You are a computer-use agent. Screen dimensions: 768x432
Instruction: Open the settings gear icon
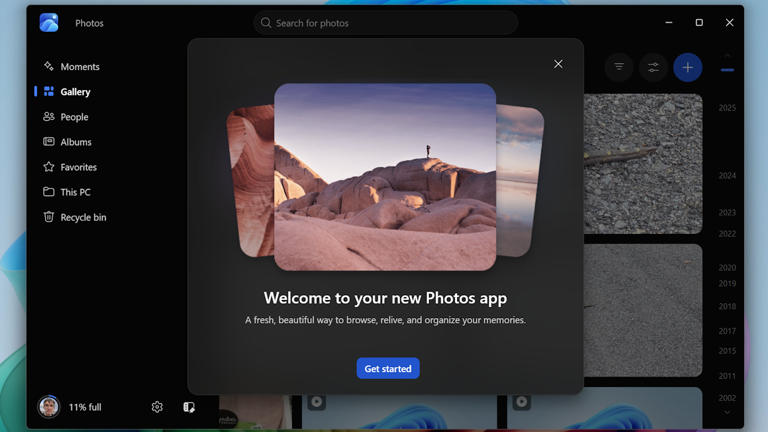157,407
